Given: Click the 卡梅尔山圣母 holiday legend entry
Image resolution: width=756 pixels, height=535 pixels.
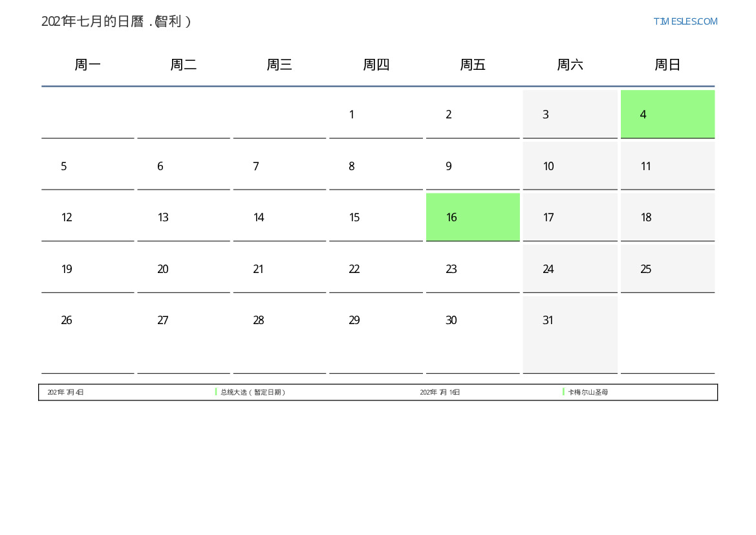Looking at the screenshot, I should (588, 393).
